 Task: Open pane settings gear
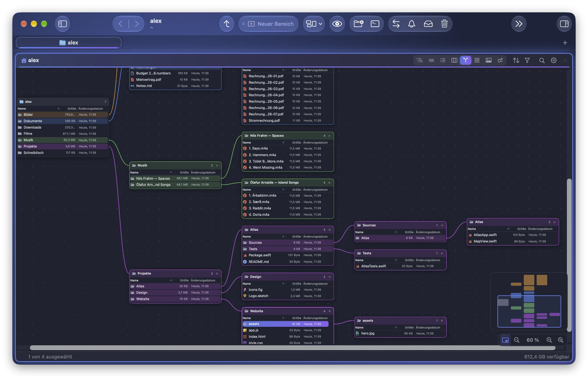[554, 60]
